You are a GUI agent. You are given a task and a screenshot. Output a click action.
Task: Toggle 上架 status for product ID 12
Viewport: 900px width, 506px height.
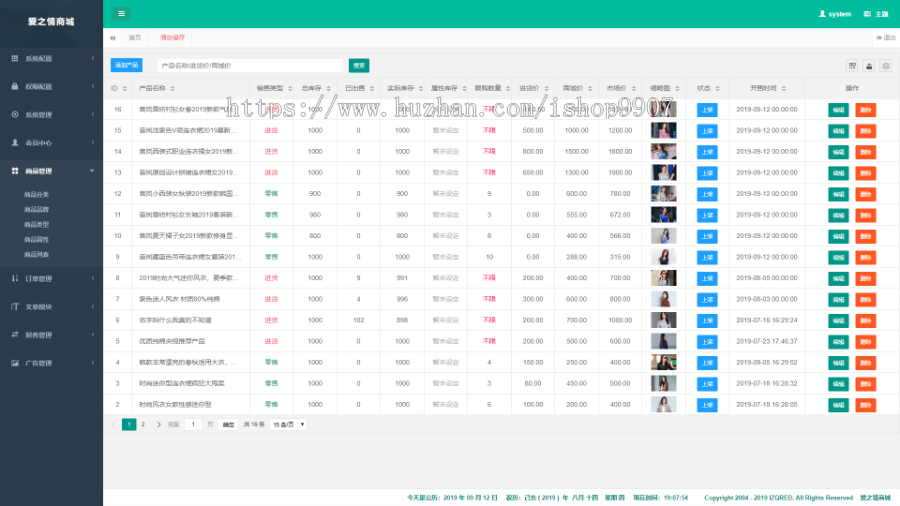(707, 194)
